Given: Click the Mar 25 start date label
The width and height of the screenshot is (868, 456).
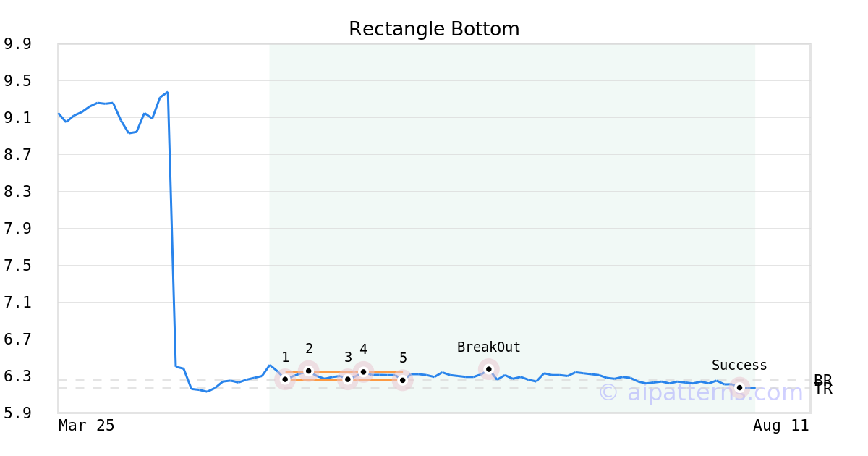Looking at the screenshot, I should pos(87,426).
